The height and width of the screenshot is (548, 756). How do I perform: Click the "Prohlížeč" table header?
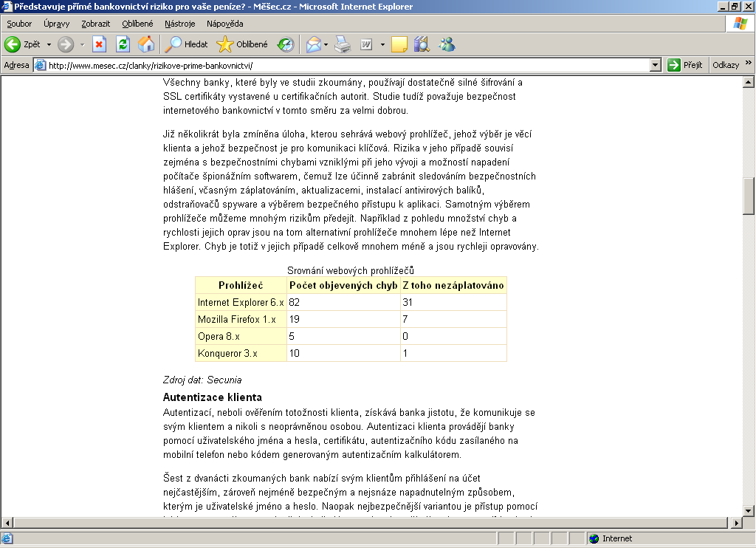click(241, 285)
